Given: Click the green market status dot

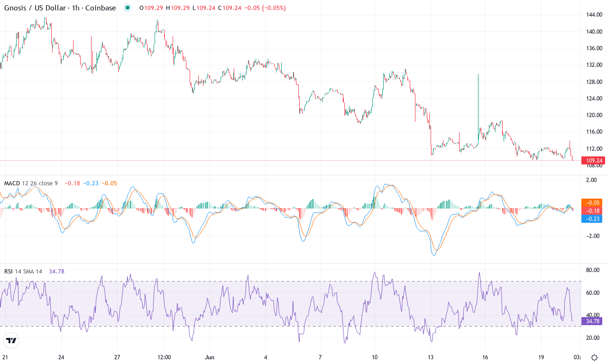Looking at the screenshot, I should click(127, 8).
